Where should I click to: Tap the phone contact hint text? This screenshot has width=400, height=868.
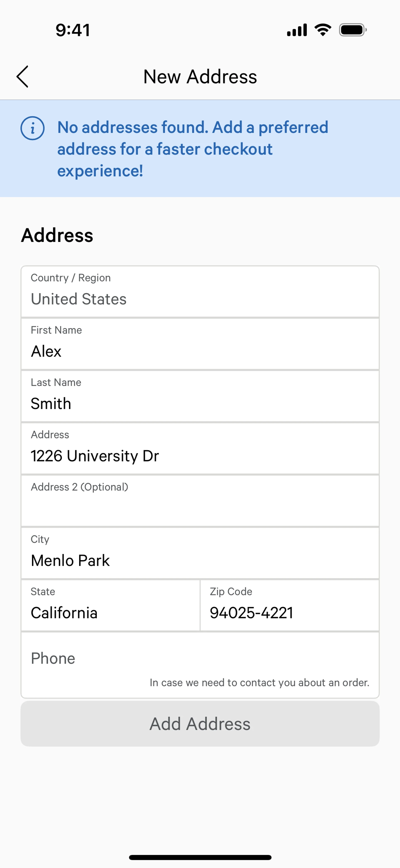click(x=259, y=683)
